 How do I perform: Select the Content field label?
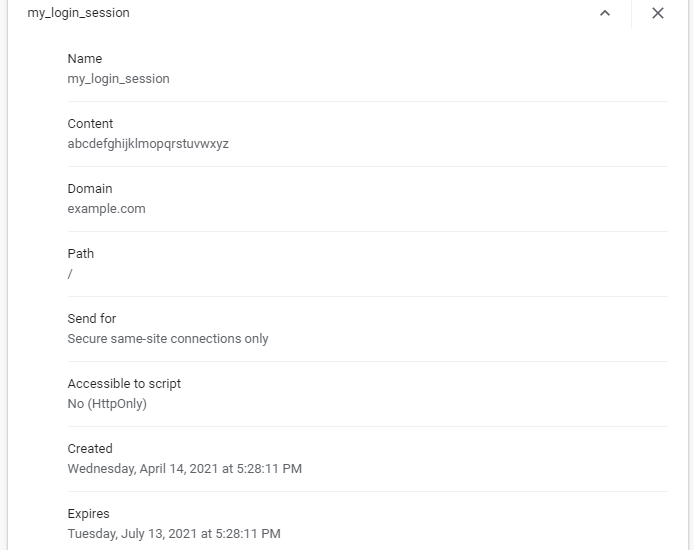[x=90, y=123]
